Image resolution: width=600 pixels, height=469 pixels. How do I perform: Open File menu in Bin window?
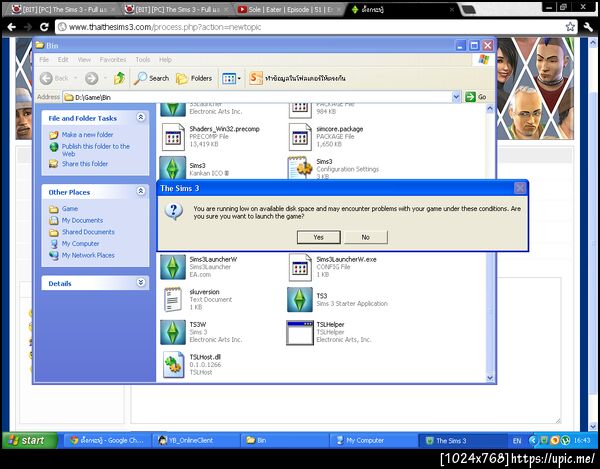[44, 60]
